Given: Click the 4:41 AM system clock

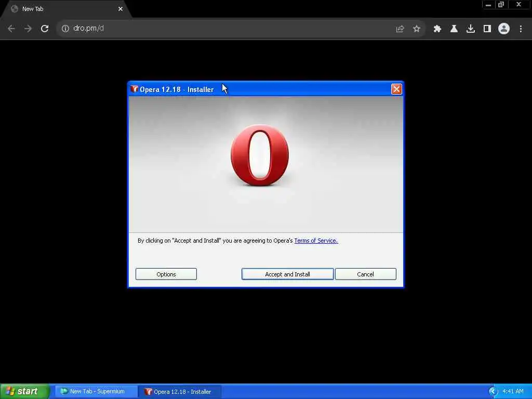Looking at the screenshot, I should click(513, 392).
